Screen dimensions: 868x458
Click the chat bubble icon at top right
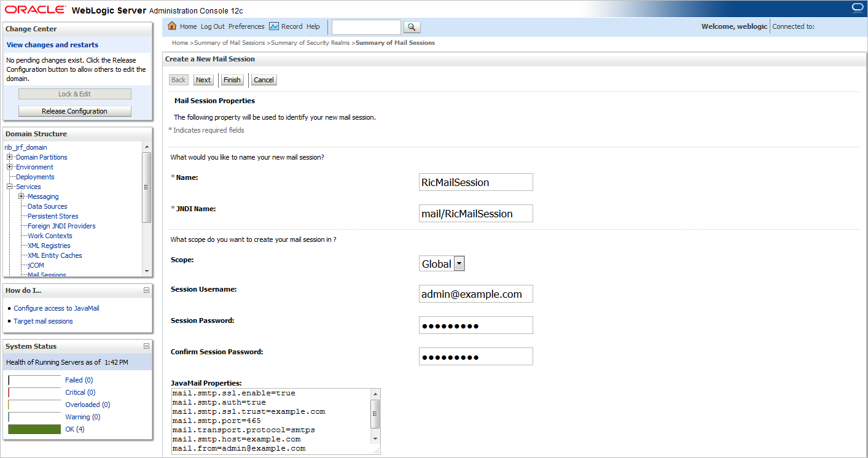[858, 7]
